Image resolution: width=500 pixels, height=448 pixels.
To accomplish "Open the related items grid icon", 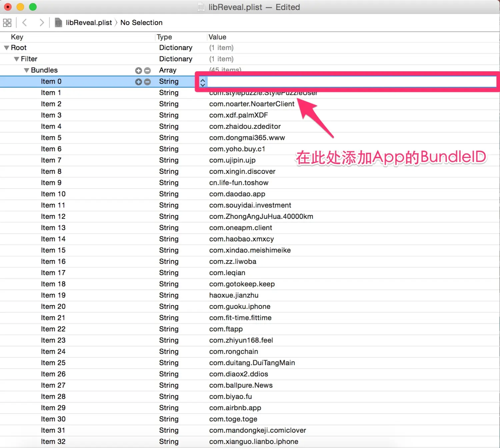I will coord(7,23).
